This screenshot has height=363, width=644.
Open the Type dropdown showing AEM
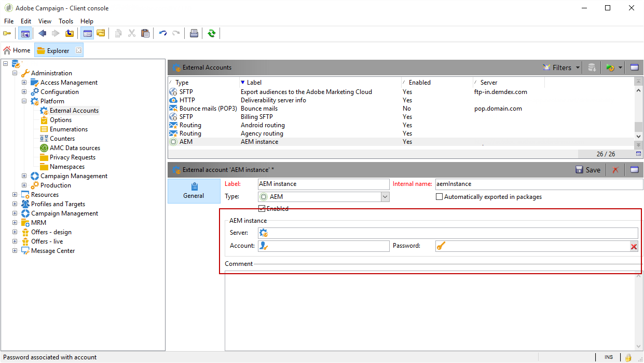coord(385,197)
